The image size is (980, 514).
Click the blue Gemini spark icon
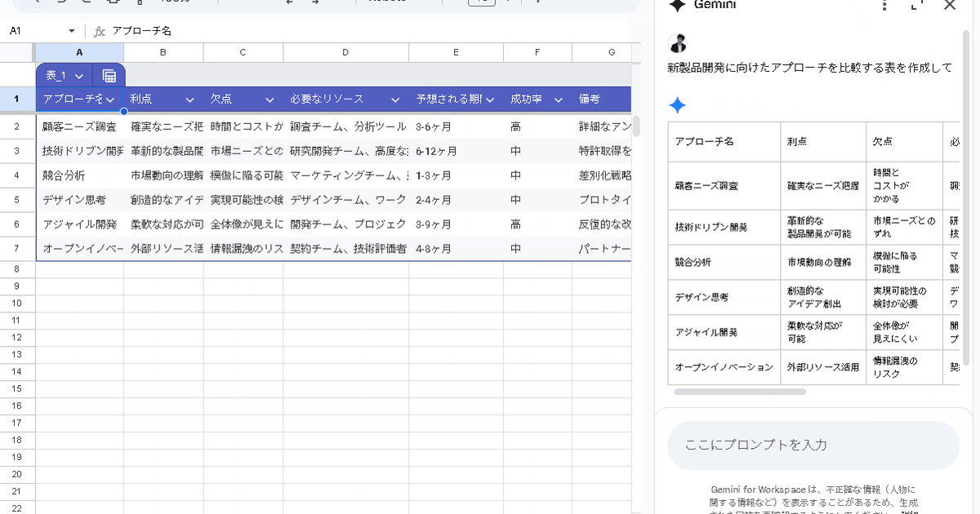(677, 105)
